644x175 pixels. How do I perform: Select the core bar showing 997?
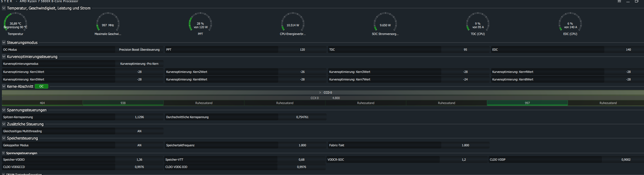tap(527, 103)
